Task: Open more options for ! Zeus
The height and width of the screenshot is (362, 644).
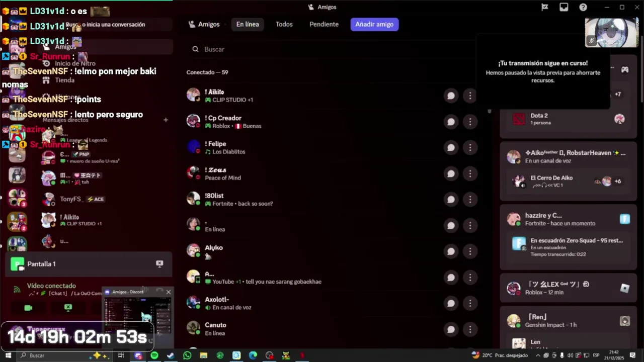Action: 470,173
